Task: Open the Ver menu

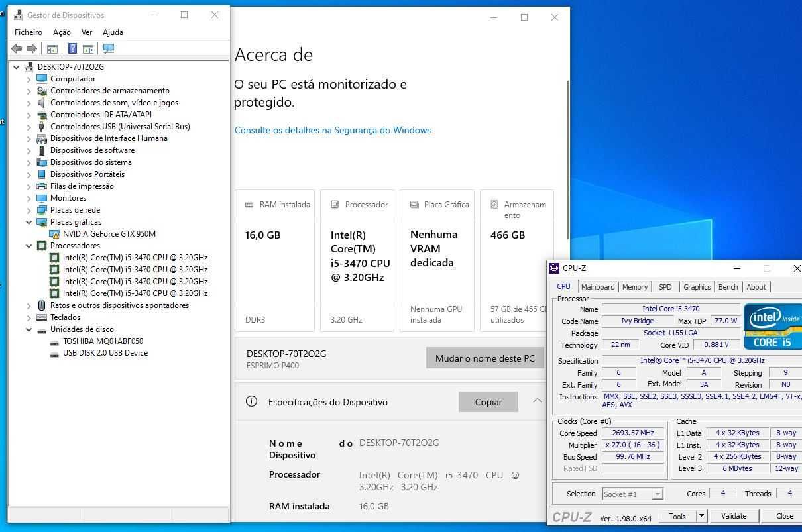Action: 87,32
